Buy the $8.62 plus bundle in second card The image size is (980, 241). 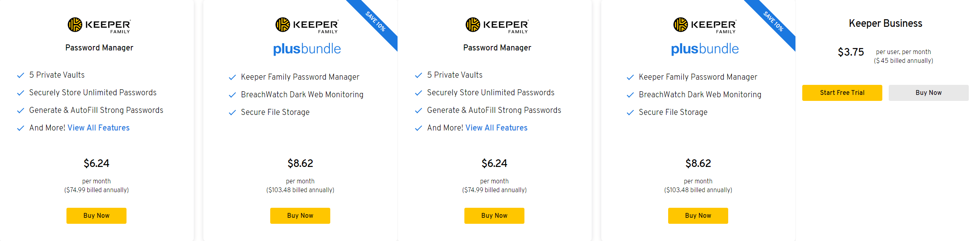(300, 216)
